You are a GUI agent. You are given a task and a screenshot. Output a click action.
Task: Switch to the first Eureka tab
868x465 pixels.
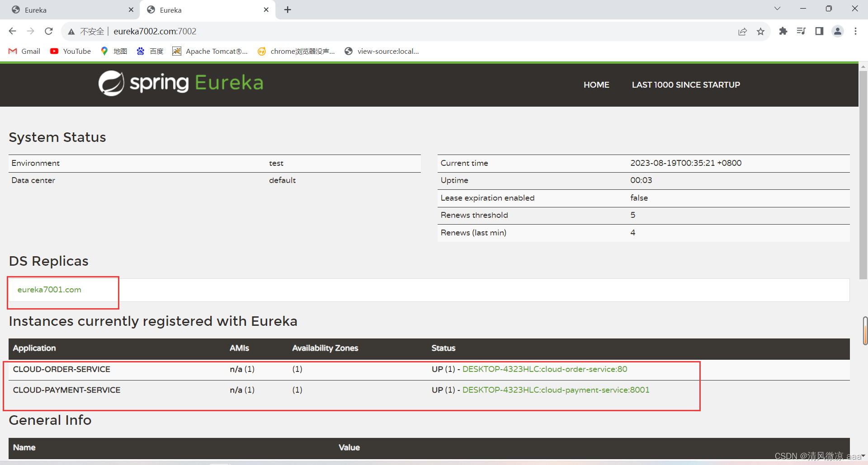tap(70, 10)
